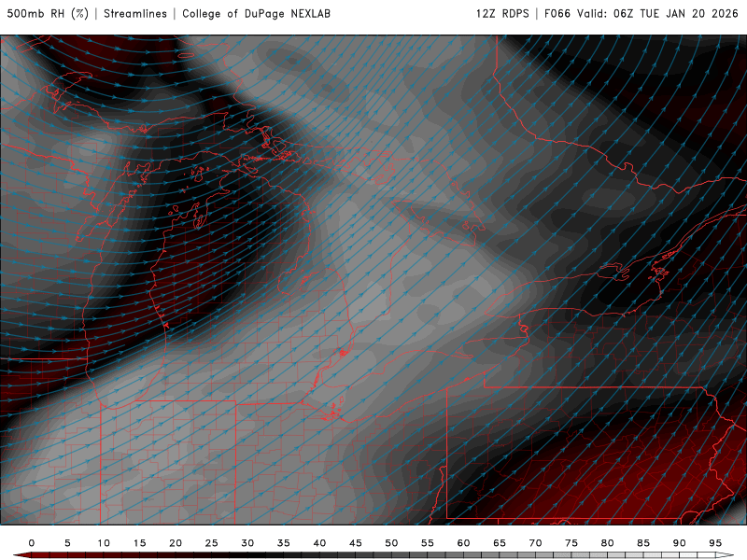Click the white high-end arrow of color bar
This screenshot has width=747, height=560.
click(x=725, y=555)
